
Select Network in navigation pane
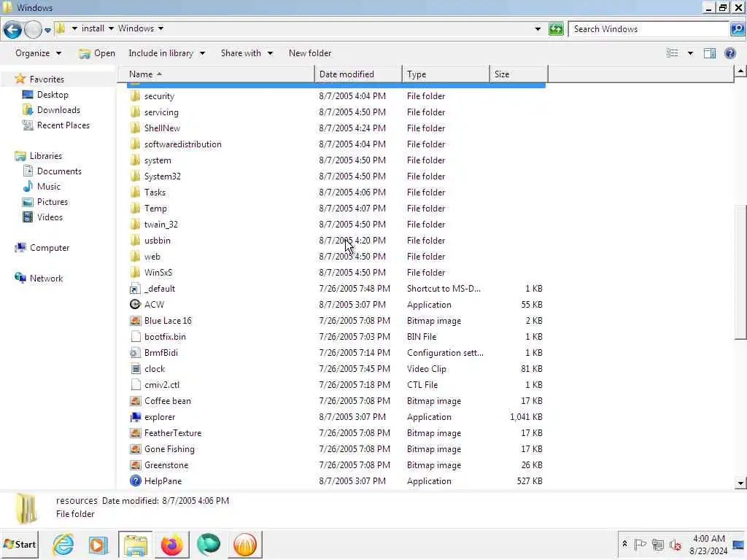pos(46,279)
